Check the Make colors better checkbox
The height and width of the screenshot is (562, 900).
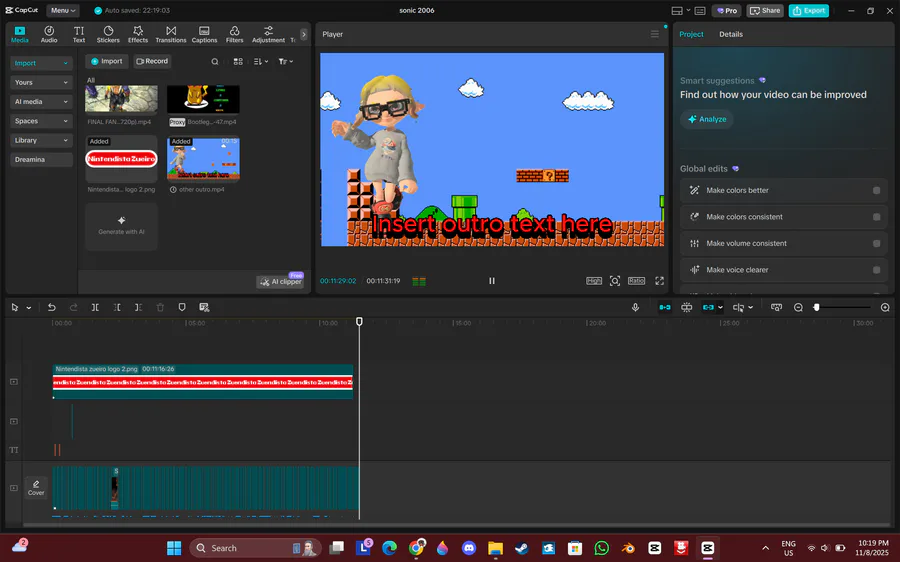[876, 190]
